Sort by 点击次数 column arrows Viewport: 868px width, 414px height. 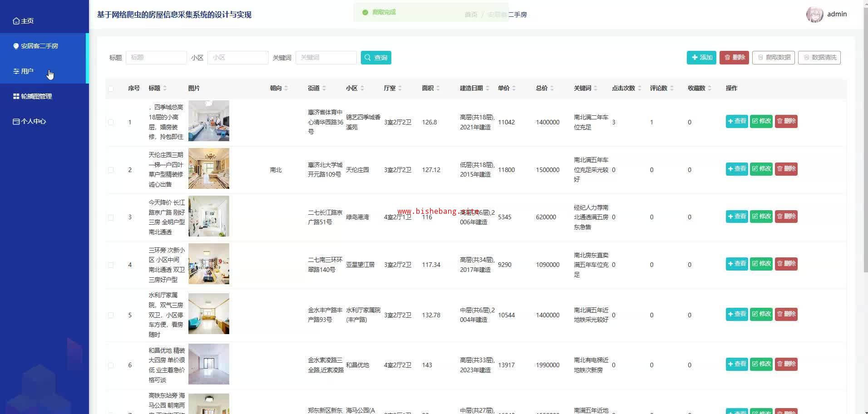pos(640,88)
